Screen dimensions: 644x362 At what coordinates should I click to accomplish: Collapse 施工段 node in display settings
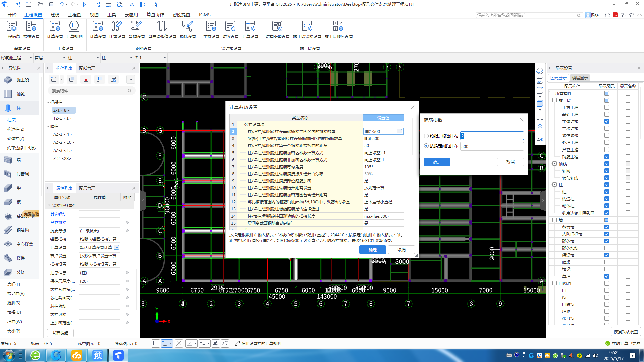[x=554, y=100]
